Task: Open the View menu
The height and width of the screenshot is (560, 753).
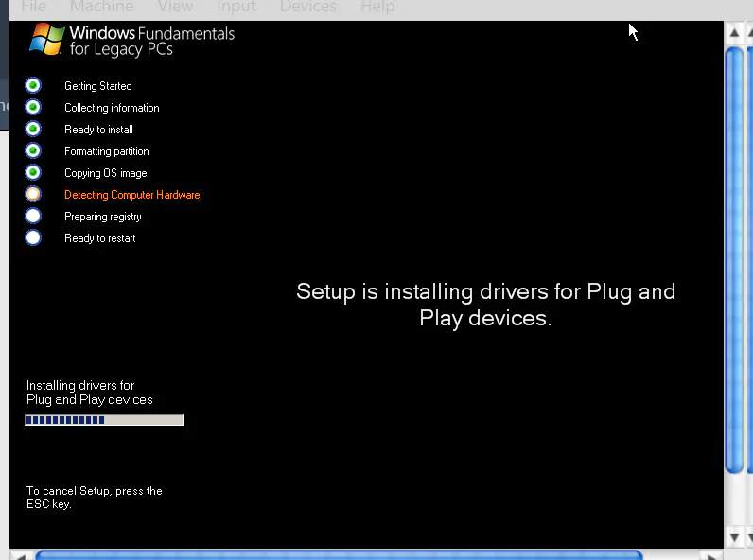Action: click(x=175, y=7)
